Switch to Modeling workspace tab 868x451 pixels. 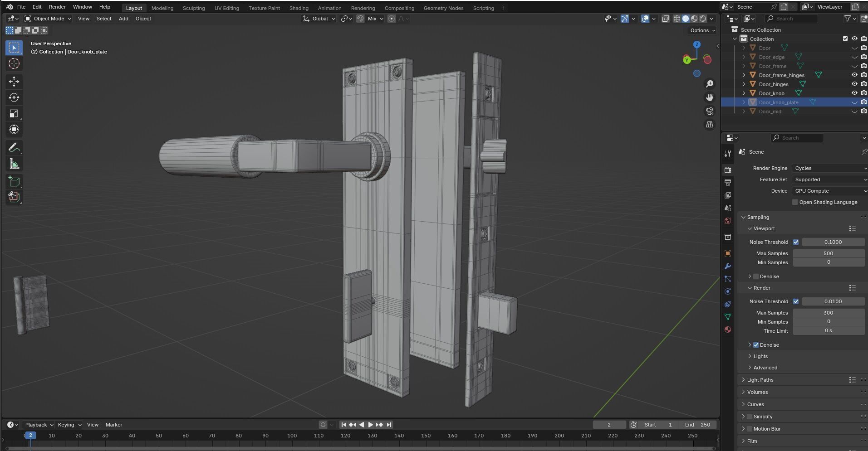pos(162,8)
